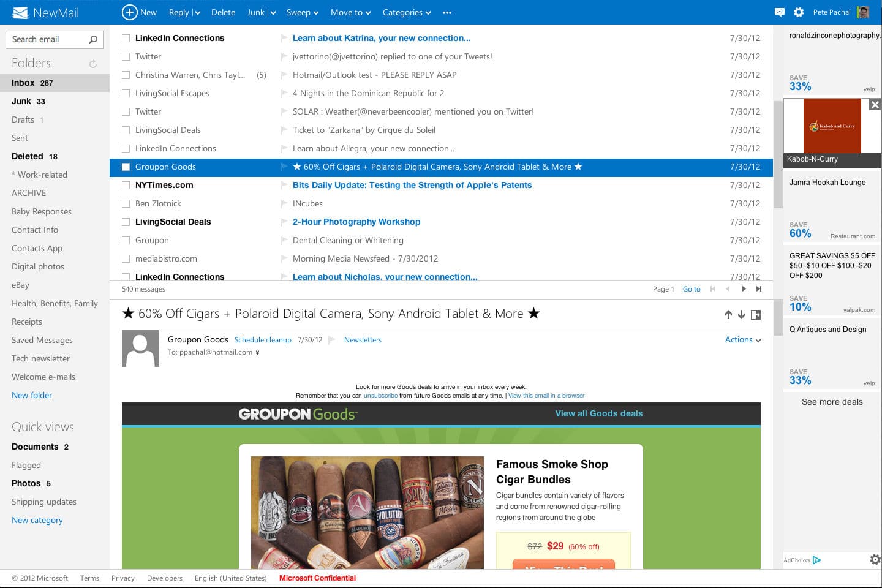Tick the mediabistro.com message checkbox
Screen dimensions: 882x588
click(126, 258)
